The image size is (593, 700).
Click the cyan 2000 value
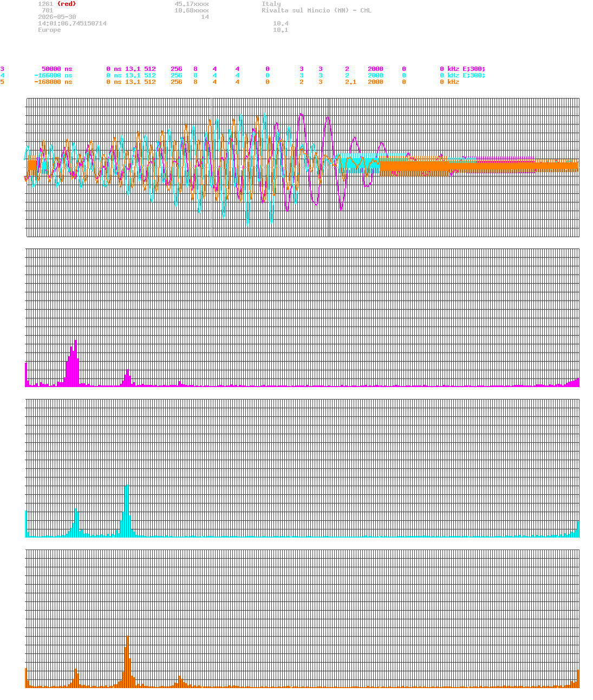(375, 75)
